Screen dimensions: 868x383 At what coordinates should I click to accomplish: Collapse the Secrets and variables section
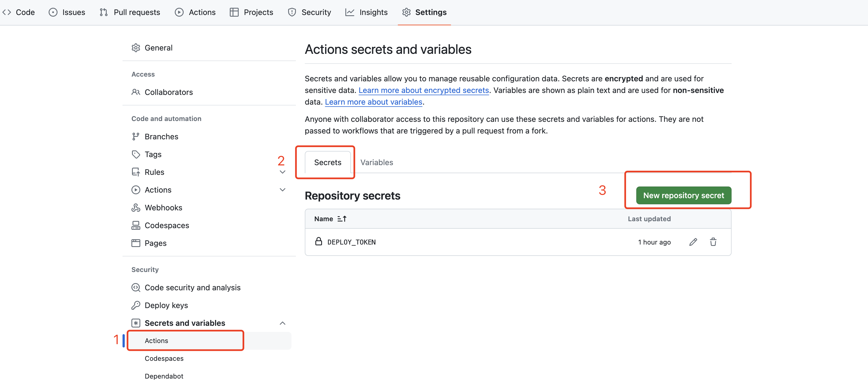(x=282, y=323)
